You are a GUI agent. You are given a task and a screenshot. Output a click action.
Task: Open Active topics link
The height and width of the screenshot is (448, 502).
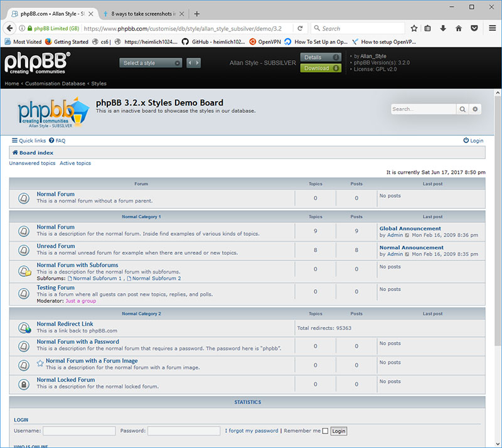pyautogui.click(x=75, y=163)
